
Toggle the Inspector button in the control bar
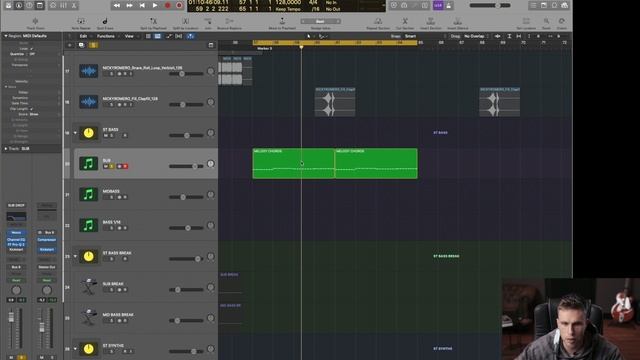[19, 5]
